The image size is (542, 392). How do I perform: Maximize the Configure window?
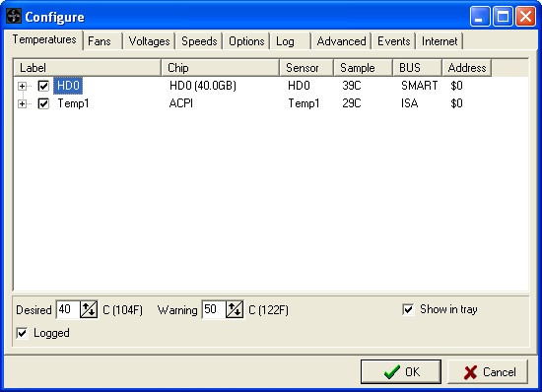click(x=503, y=16)
